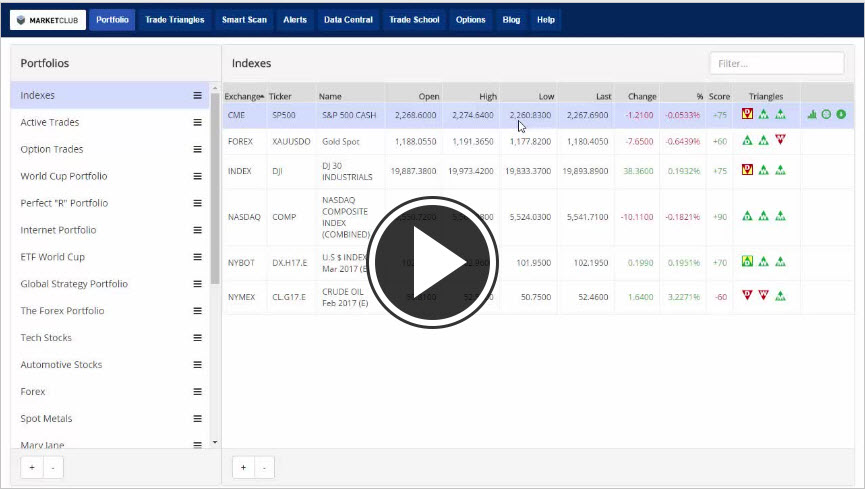865x489 pixels.
Task: Click the monthly triangle for S&P 500 CASH
Action: pos(780,114)
